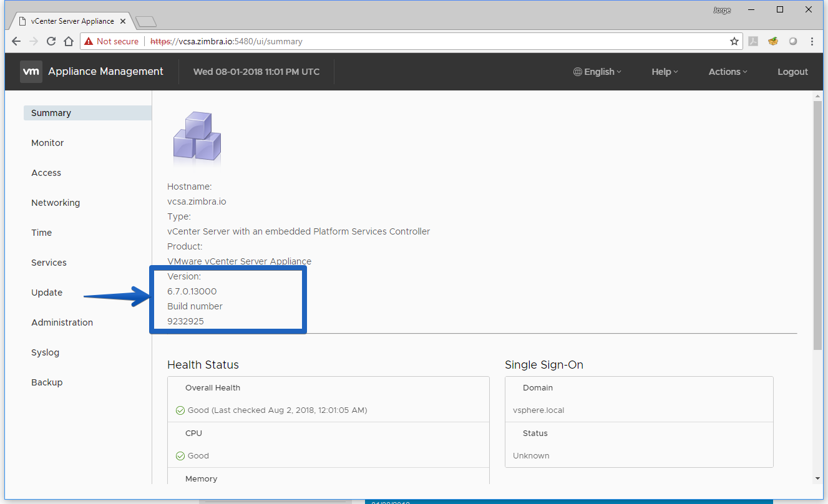Click the Health Status heading

coord(203,365)
